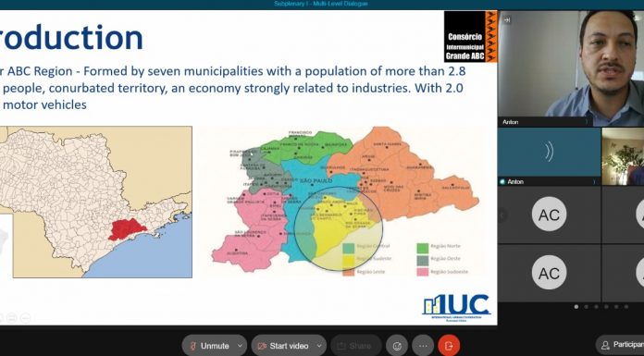Viewport: 644px width, 356px height.
Task: Click the previous-page arrow in the participant grid
Action: (502, 215)
